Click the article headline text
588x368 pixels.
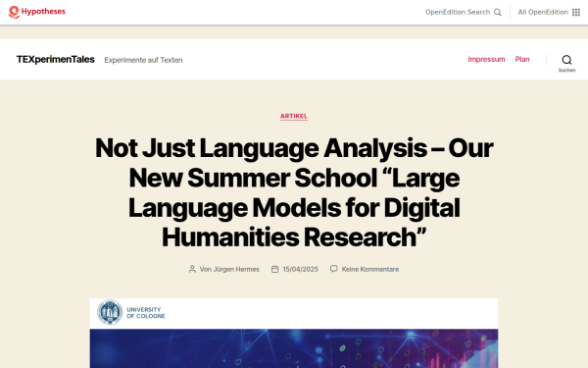click(x=294, y=192)
